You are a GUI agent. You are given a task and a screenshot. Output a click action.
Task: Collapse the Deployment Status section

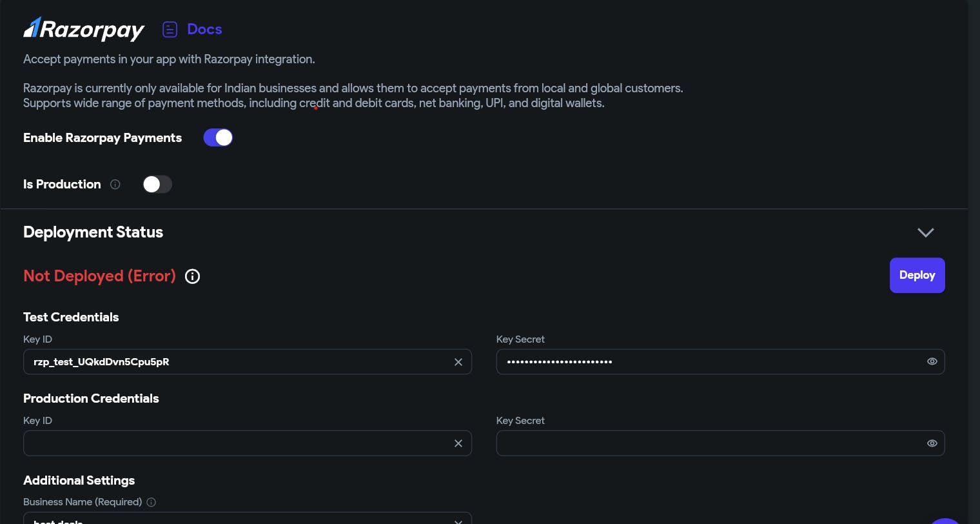coord(926,233)
